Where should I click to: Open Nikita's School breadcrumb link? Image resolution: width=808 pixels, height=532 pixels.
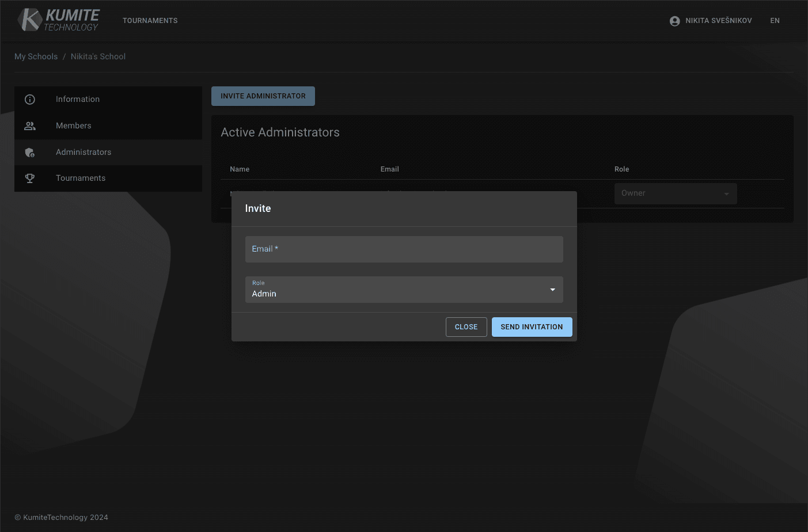[98, 56]
